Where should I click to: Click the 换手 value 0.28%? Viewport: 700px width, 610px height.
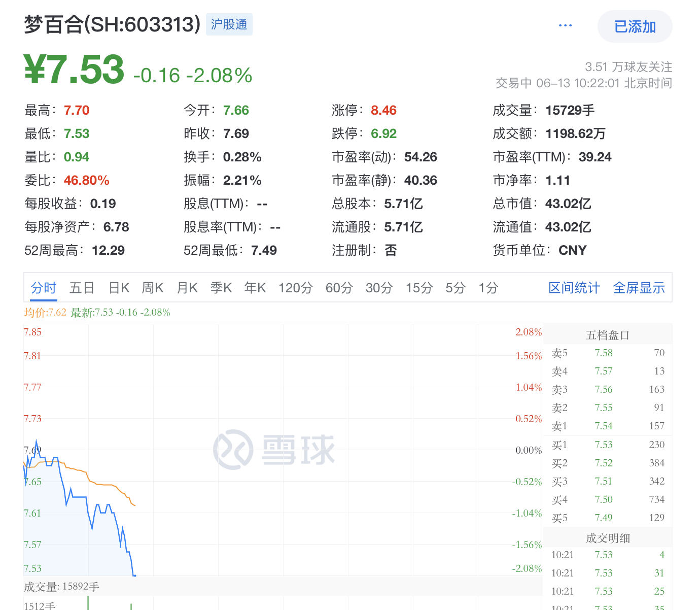[x=242, y=157]
